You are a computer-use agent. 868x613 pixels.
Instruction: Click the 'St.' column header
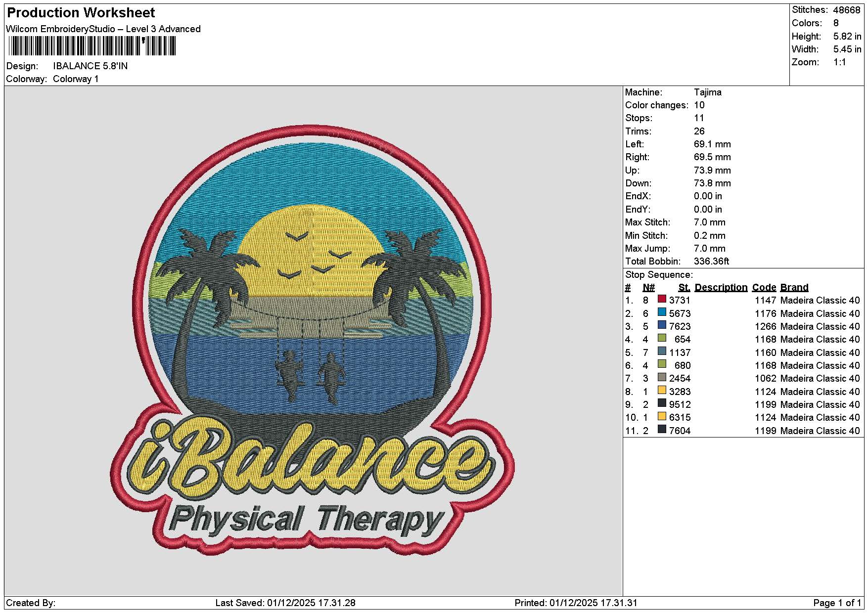(x=685, y=288)
